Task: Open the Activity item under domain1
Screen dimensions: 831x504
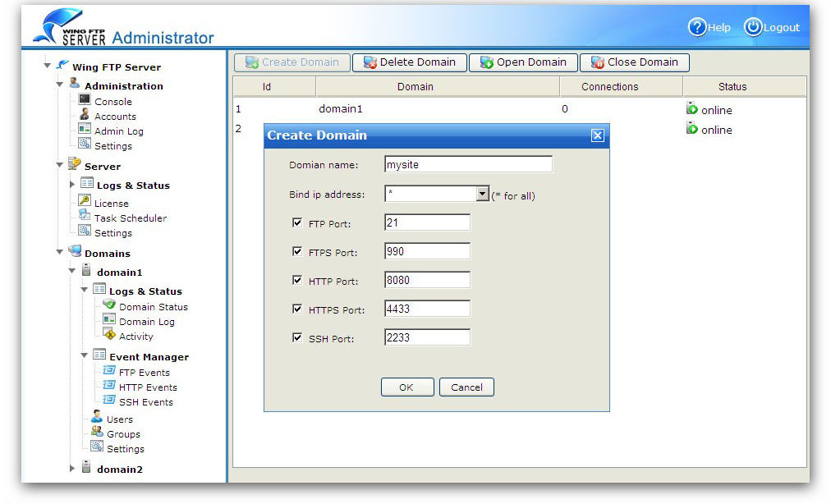Action: [135, 337]
